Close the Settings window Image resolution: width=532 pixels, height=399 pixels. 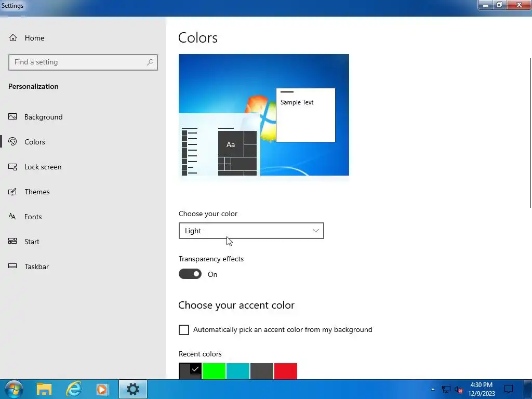519,5
